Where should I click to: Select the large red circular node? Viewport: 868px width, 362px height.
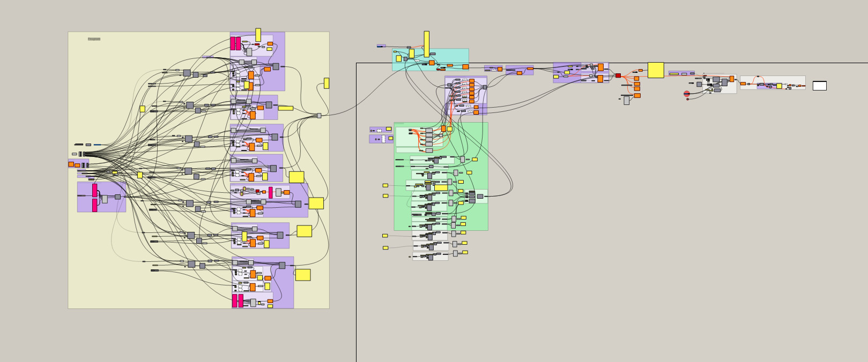687,94
